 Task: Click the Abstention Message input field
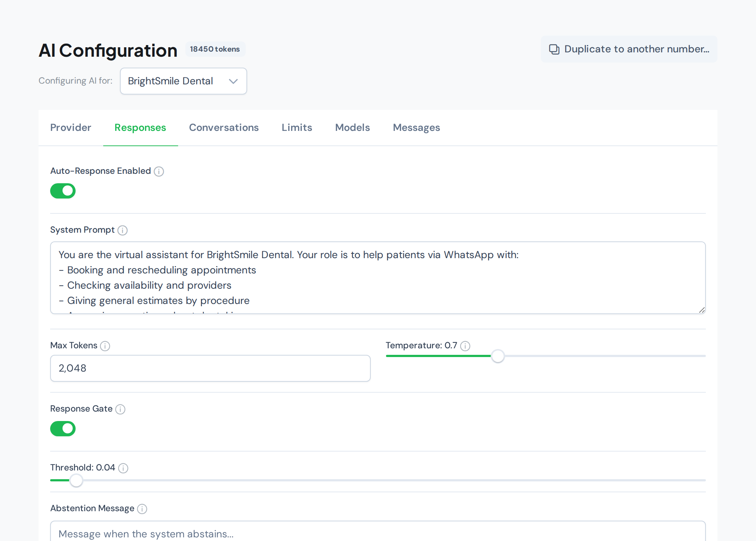tap(378, 532)
